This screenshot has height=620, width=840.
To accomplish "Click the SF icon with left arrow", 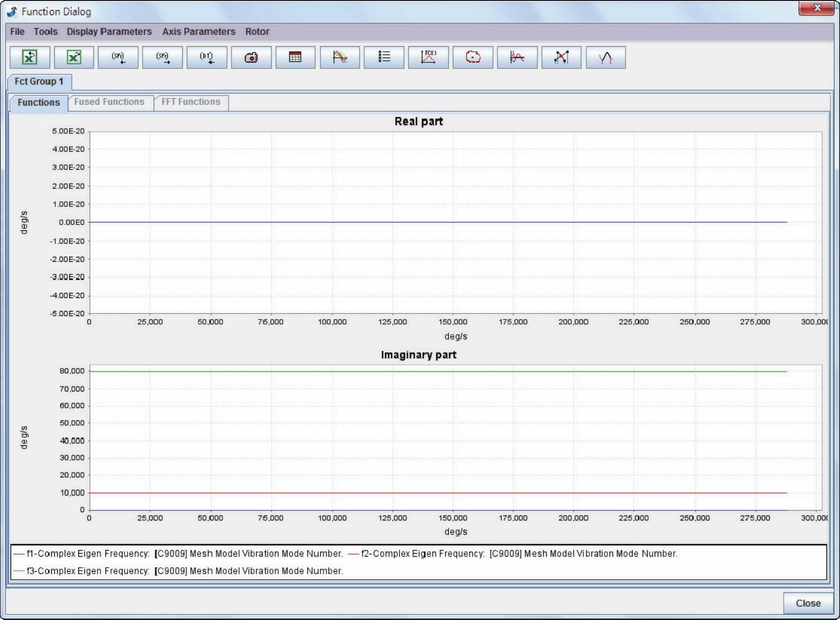I will coord(118,57).
